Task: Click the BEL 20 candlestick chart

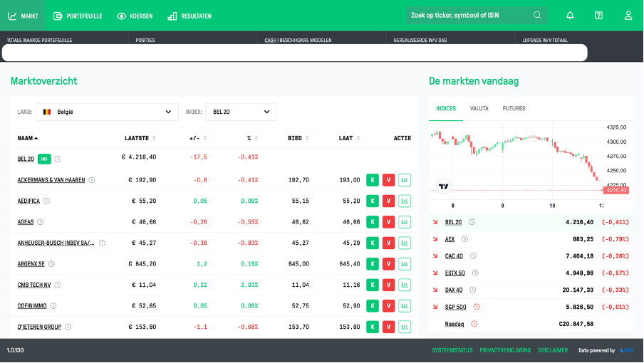Action: pyautogui.click(x=516, y=160)
